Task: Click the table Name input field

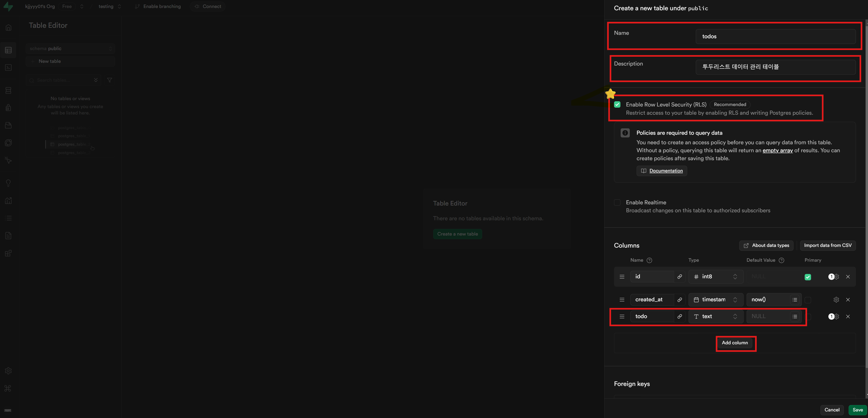Action: click(775, 36)
